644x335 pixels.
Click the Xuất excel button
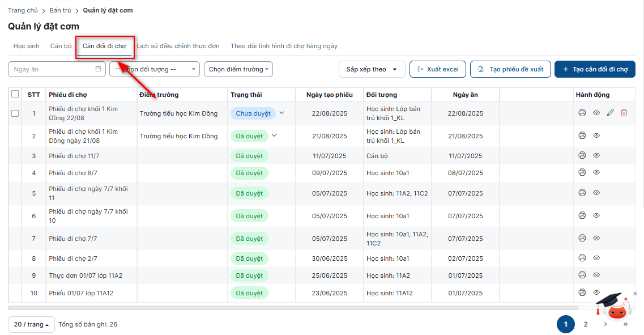(437, 69)
